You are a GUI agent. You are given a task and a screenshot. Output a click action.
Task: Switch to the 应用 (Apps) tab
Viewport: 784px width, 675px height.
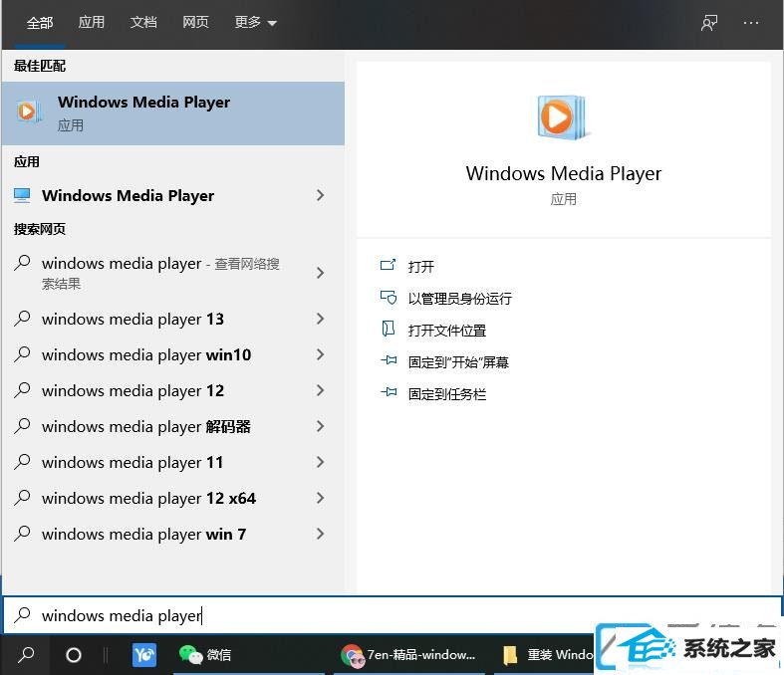[x=92, y=23]
